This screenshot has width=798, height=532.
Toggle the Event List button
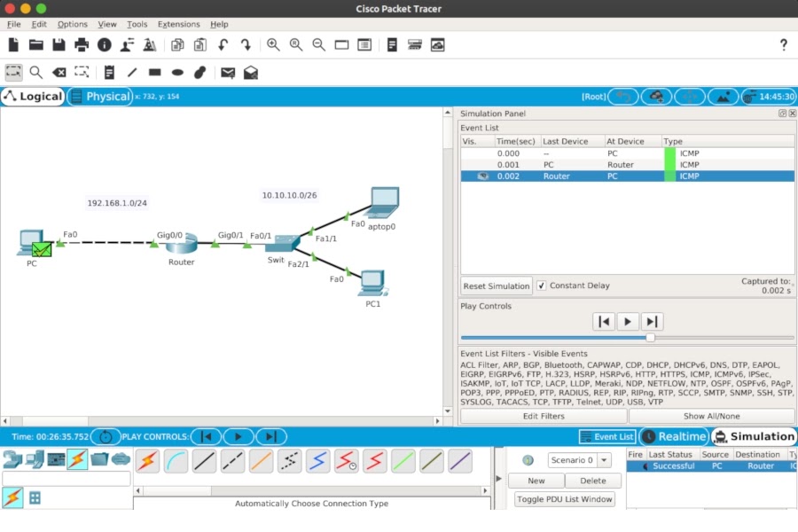[607, 437]
